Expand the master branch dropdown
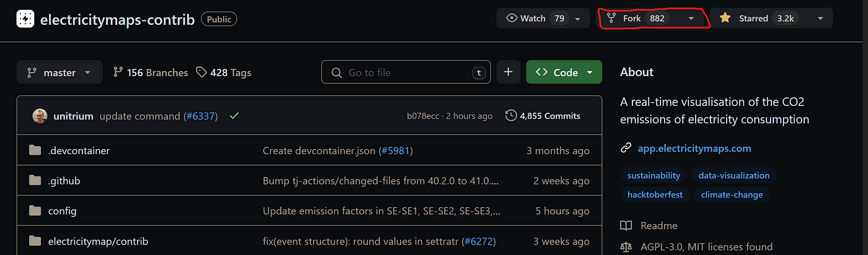Screen dimensions: 868x255 60,72
